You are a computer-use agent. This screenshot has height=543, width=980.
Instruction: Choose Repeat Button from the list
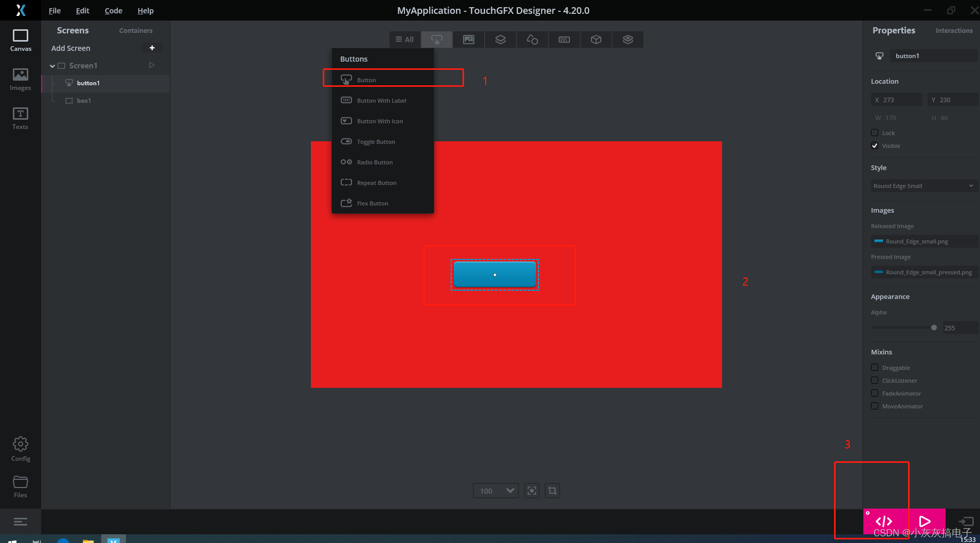[x=383, y=182]
